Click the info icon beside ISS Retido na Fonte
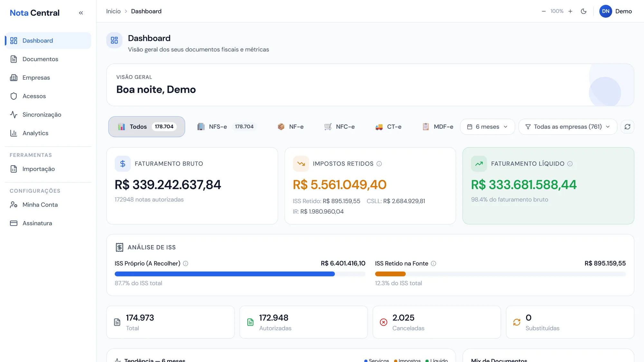This screenshot has height=362, width=644. 433,264
